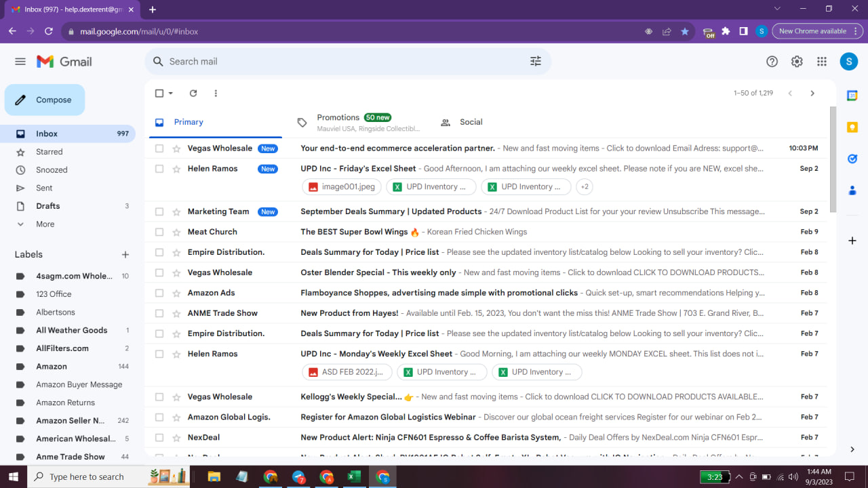Open Chrome extensions puzzle icon
The height and width of the screenshot is (488, 868).
coord(726,31)
